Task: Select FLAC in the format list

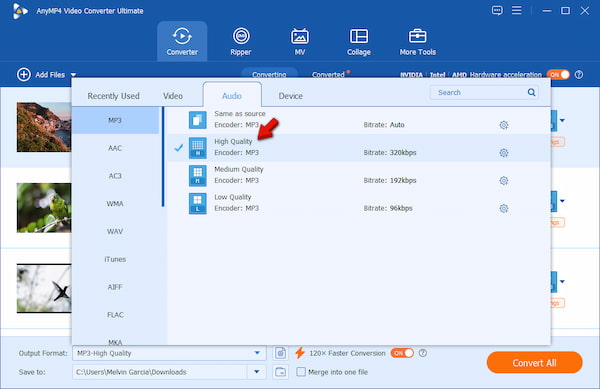Action: (115, 315)
